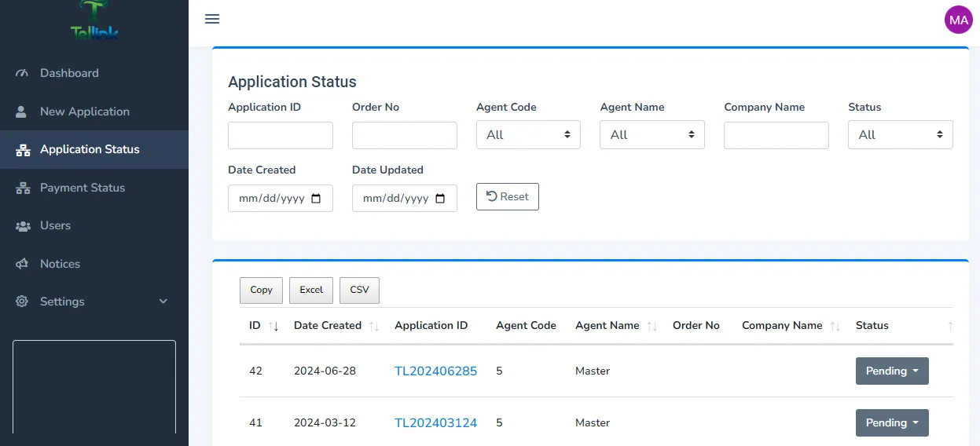Open the Status filter dropdown
The height and width of the screenshot is (446, 980).
pos(900,135)
